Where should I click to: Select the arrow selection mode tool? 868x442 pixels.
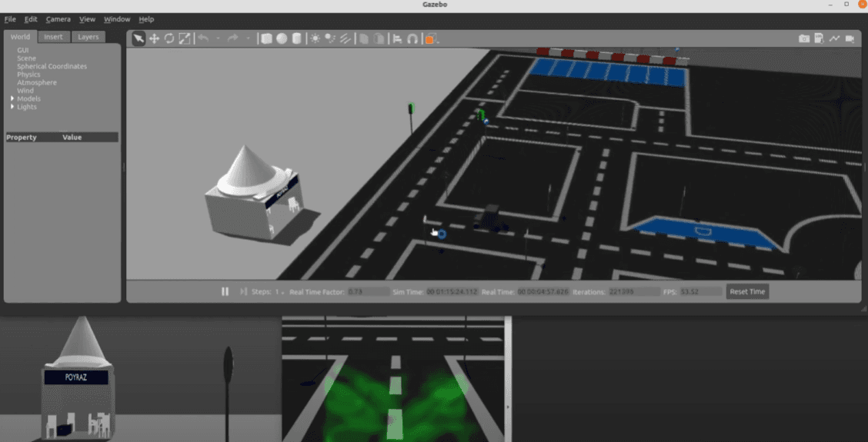[139, 38]
